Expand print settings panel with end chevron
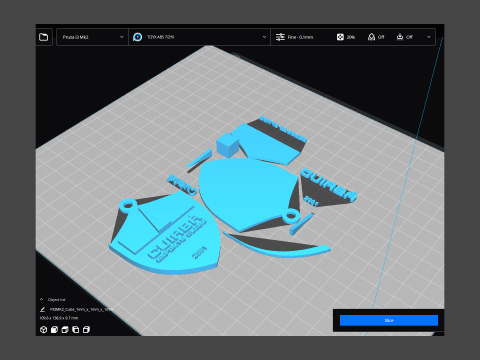Image resolution: width=480 pixels, height=360 pixels. 429,37
